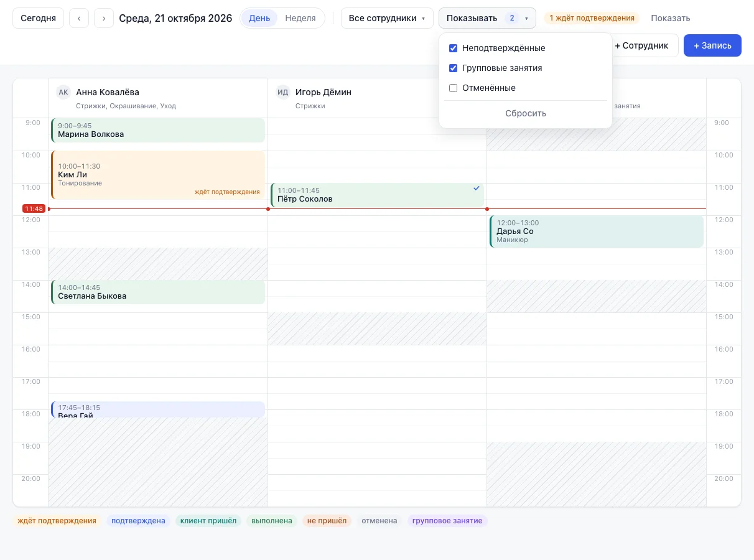
Task: Switch to the Неделя view
Action: pos(300,18)
